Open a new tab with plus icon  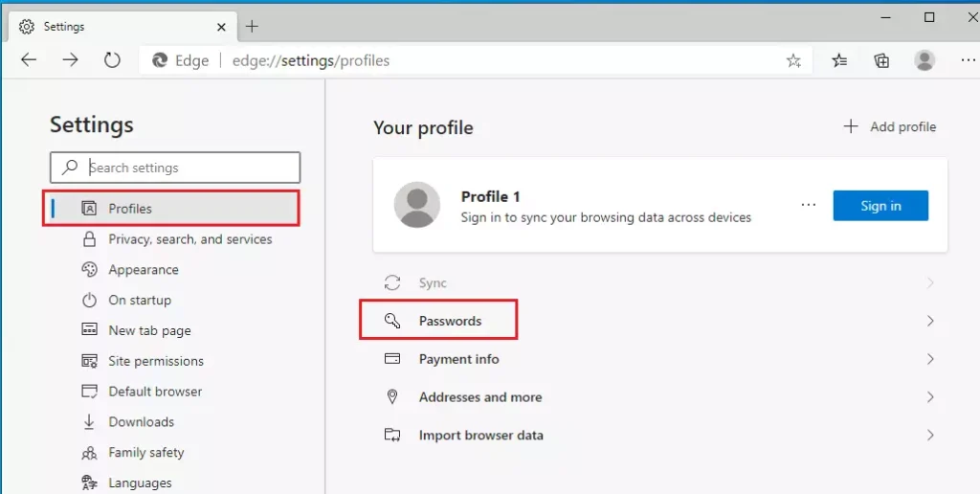(x=252, y=26)
